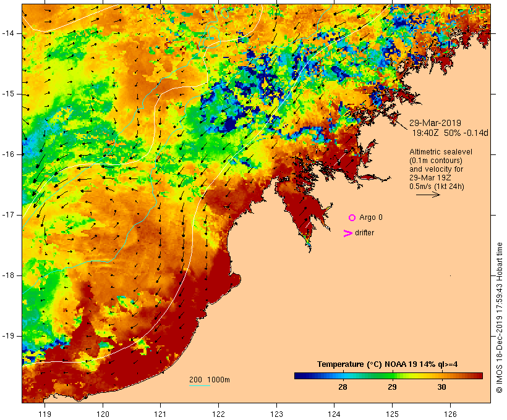
Task: Click latitude axis label '-15'
Action: [8, 94]
